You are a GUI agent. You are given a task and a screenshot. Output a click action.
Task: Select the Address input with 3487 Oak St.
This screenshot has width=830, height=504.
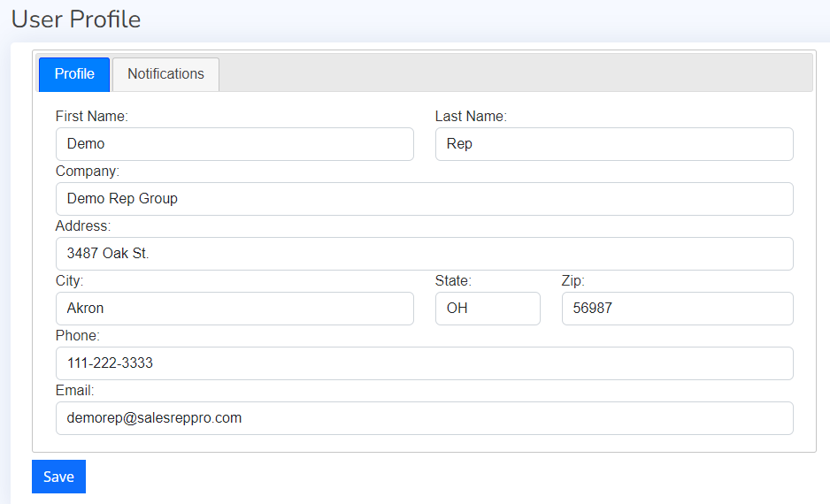tap(424, 254)
